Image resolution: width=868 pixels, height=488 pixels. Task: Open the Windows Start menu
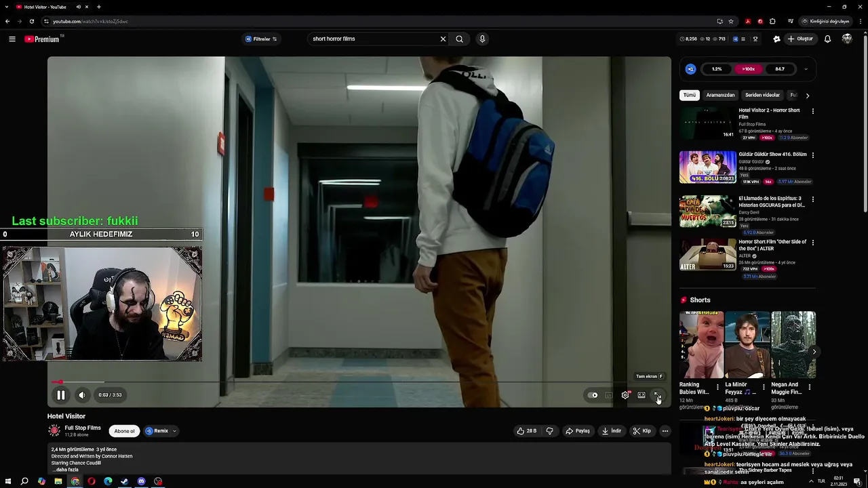(8, 481)
